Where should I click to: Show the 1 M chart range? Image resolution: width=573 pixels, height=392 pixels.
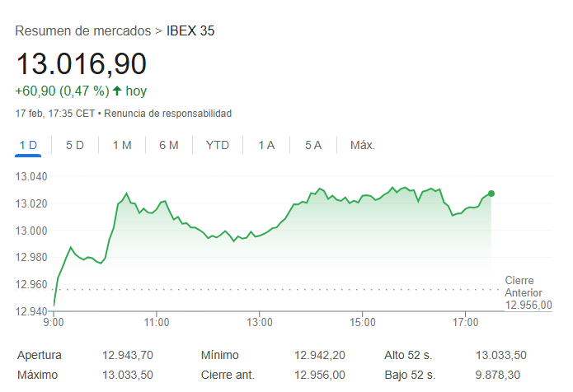click(x=122, y=145)
